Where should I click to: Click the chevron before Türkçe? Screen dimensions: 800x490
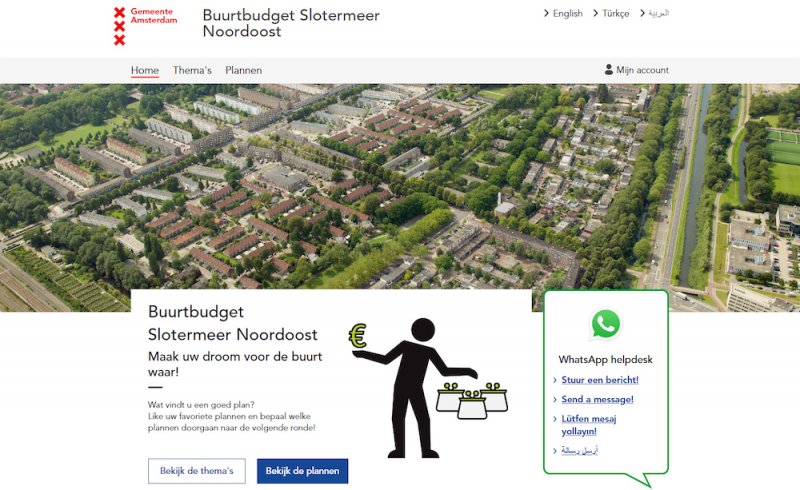pos(595,13)
